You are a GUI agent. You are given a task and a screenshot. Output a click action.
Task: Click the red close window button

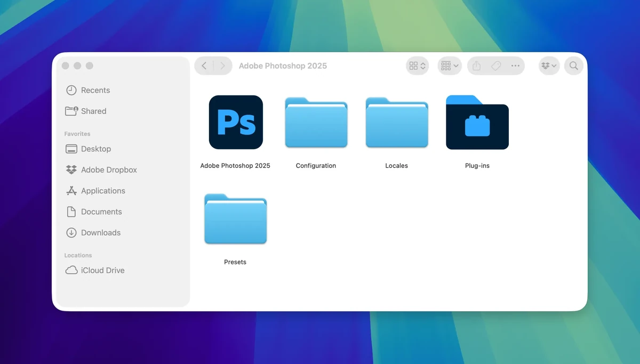pos(65,66)
